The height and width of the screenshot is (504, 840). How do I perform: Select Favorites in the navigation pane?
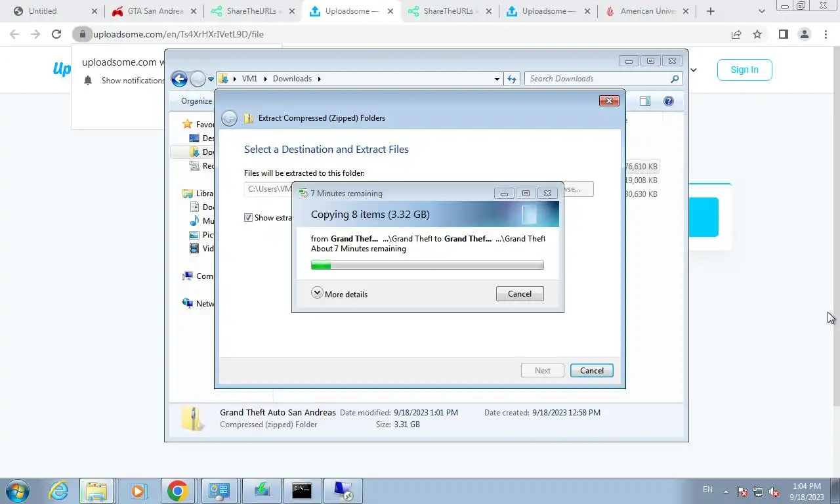coord(199,124)
